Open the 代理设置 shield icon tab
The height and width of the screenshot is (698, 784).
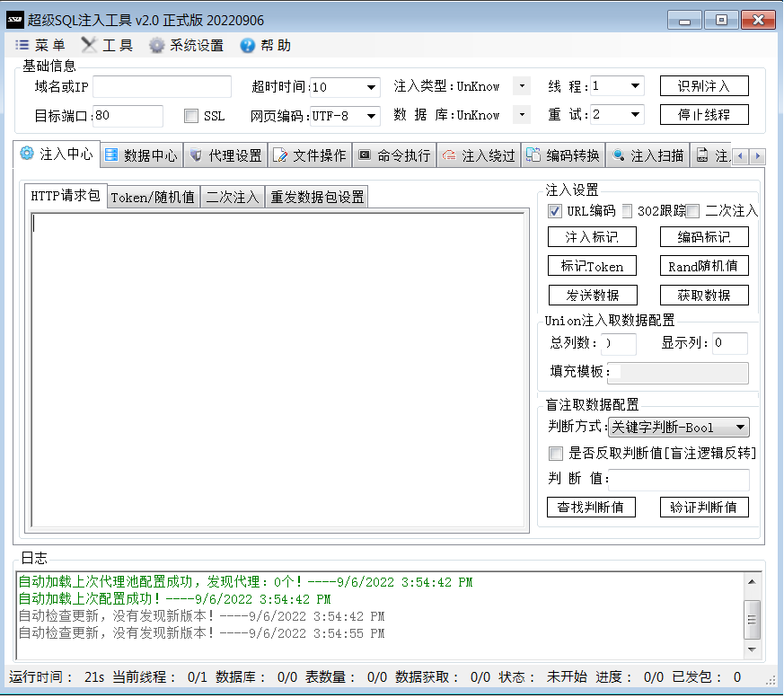196,155
